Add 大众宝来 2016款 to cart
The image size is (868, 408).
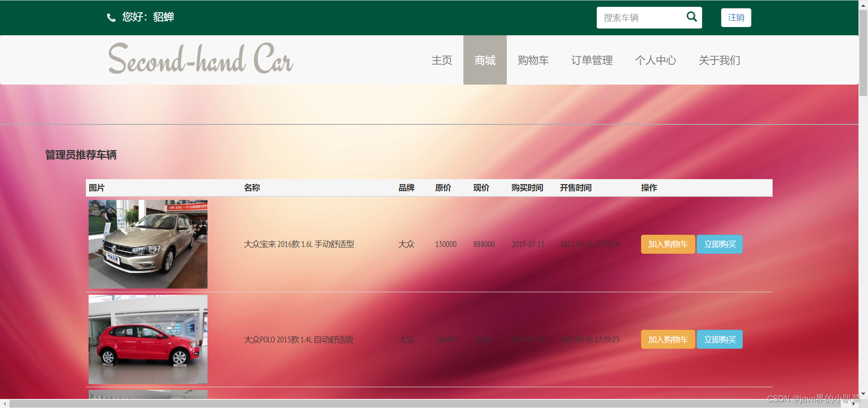coord(668,244)
